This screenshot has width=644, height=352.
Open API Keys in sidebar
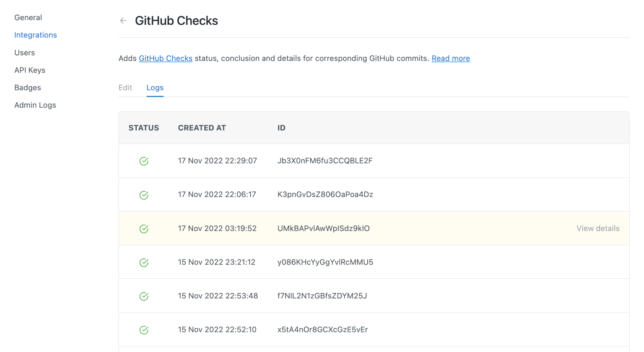(30, 70)
